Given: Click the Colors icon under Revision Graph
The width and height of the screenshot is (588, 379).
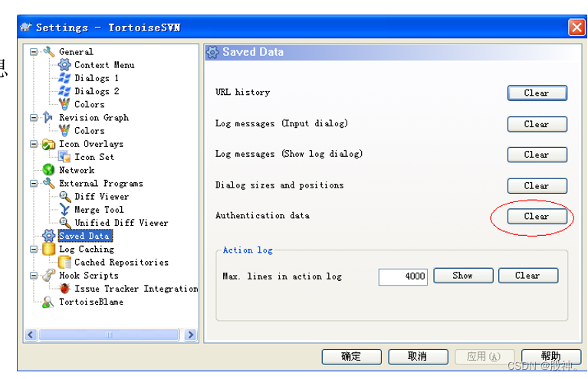Looking at the screenshot, I should coord(64,130).
